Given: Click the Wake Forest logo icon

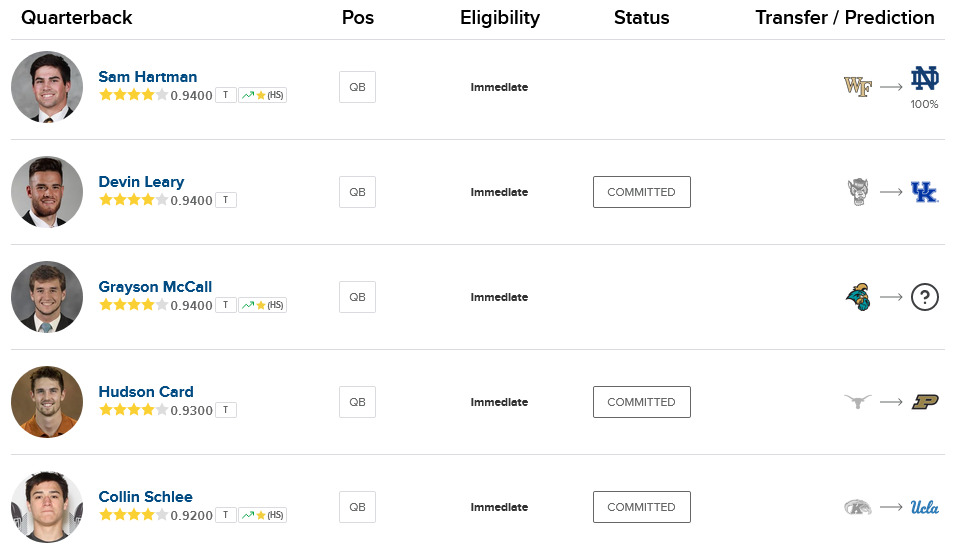Looking at the screenshot, I should tap(858, 87).
